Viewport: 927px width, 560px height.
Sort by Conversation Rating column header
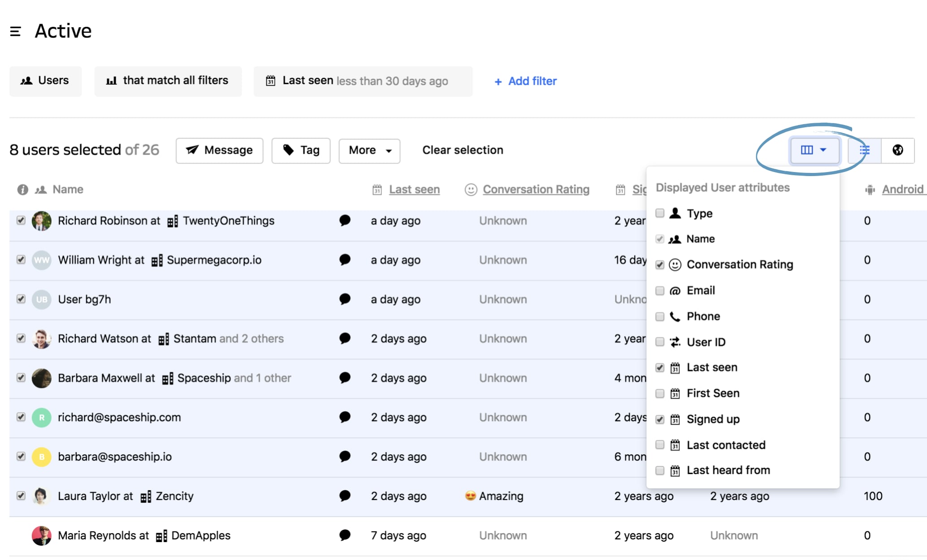coord(536,190)
